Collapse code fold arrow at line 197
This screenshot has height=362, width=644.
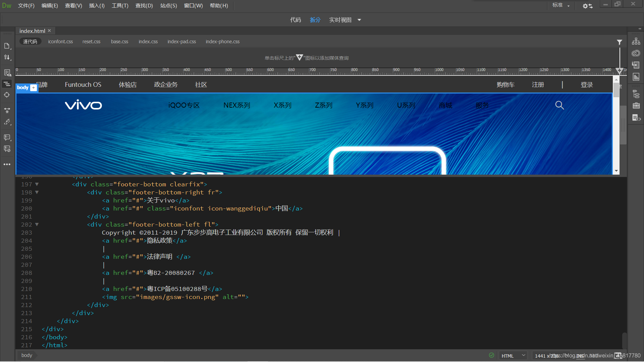pyautogui.click(x=37, y=184)
